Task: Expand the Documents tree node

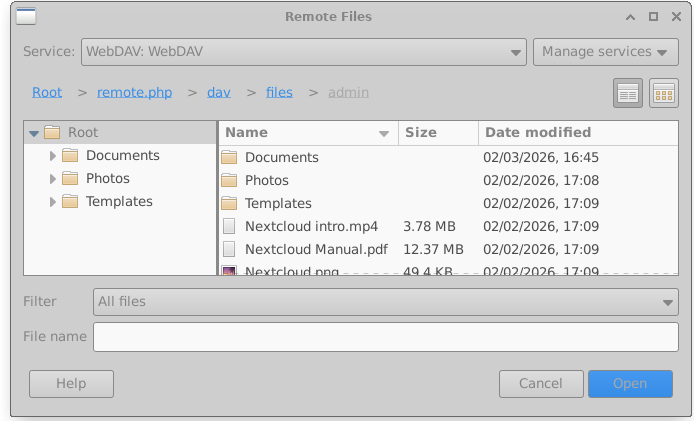Action: (x=53, y=156)
